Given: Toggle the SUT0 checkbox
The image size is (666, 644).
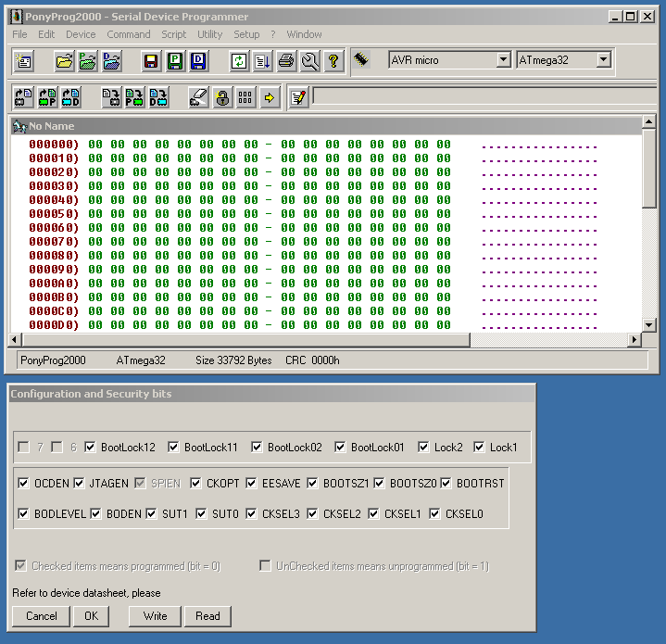Looking at the screenshot, I should point(201,513).
